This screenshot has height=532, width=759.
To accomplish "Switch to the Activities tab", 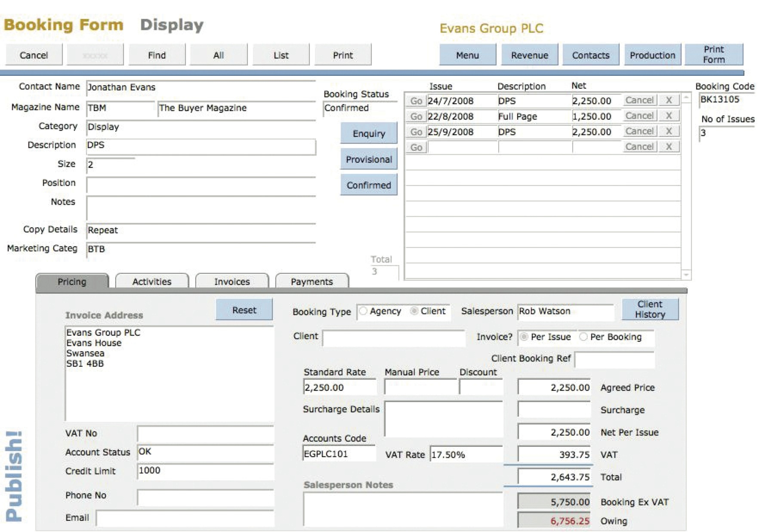I will pyautogui.click(x=152, y=281).
